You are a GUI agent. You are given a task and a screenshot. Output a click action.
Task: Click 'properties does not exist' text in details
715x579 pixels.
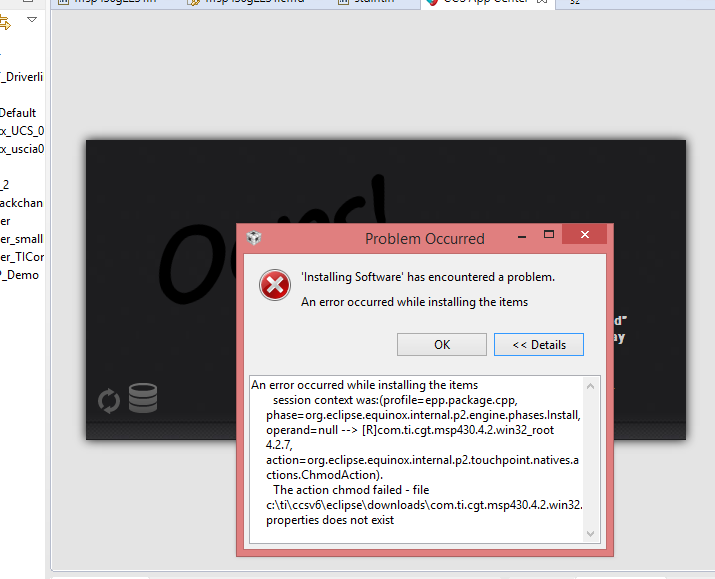click(x=330, y=520)
